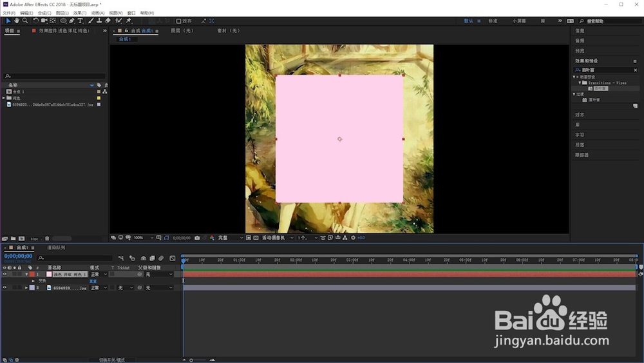This screenshot has width=644, height=363.
Task: Switch to Standard workspace
Action: pos(493,21)
